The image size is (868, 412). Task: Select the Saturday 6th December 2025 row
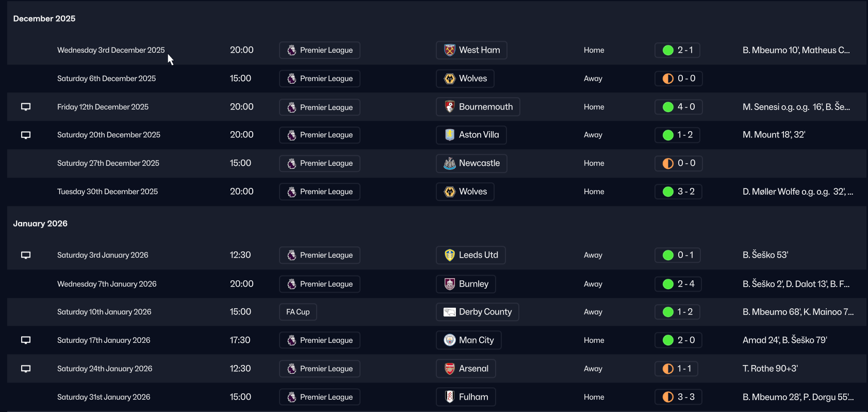(x=106, y=78)
